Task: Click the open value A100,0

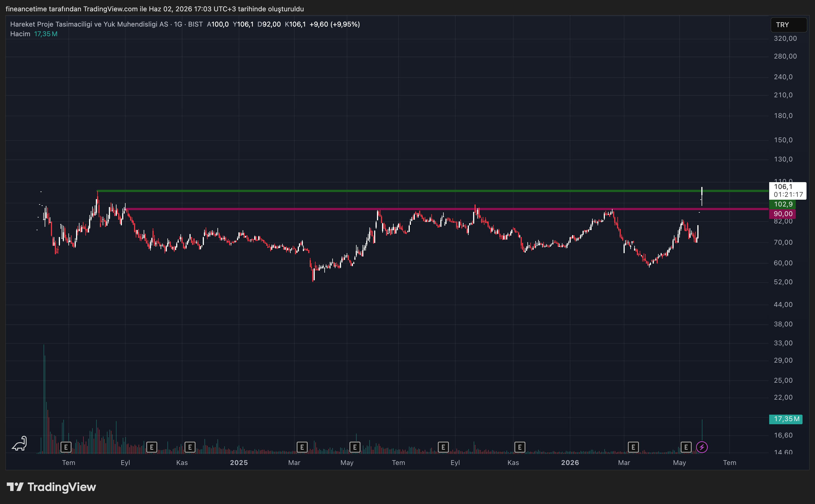Action: click(218, 24)
